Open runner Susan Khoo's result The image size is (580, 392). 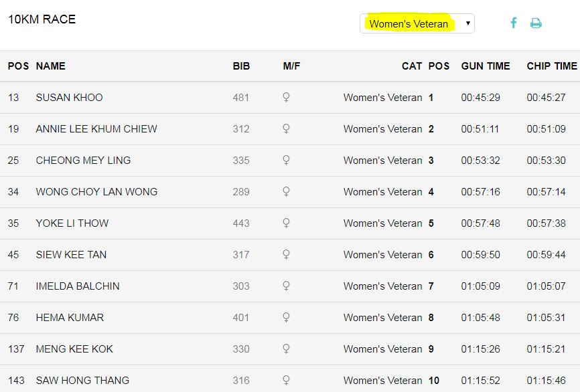(x=69, y=98)
